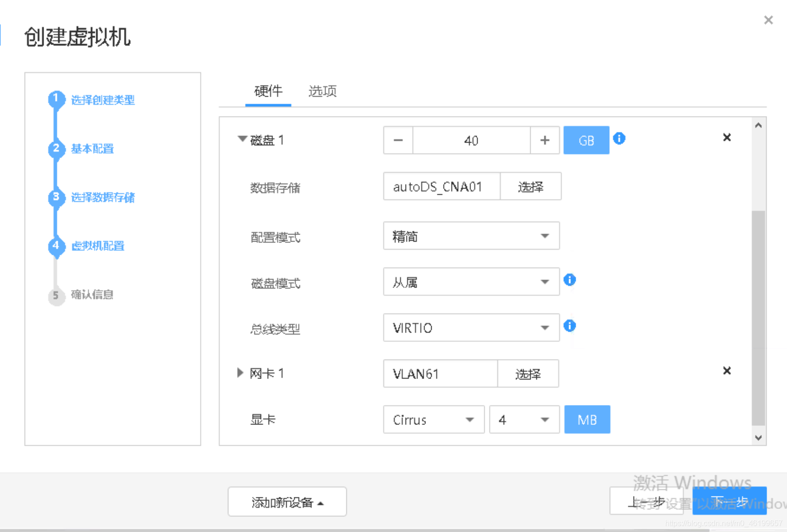Expand the 网卡 1 section
This screenshot has height=532, width=787.
240,373
